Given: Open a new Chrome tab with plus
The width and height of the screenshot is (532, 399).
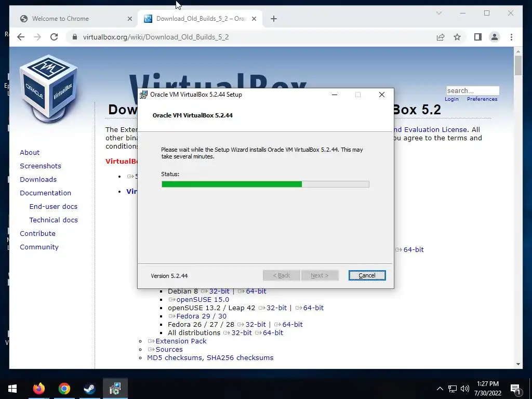Looking at the screenshot, I should pyautogui.click(x=274, y=19).
